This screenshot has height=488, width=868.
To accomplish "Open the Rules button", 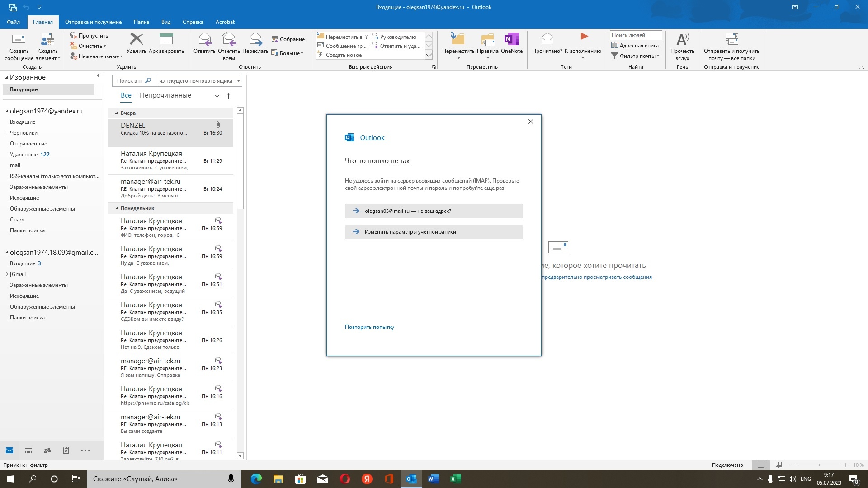I will tap(487, 47).
